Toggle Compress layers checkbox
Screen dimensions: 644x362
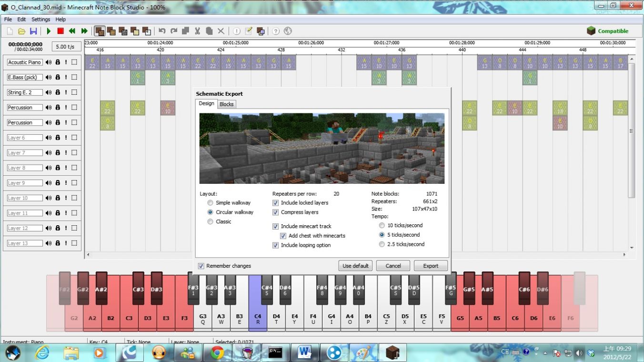point(275,212)
